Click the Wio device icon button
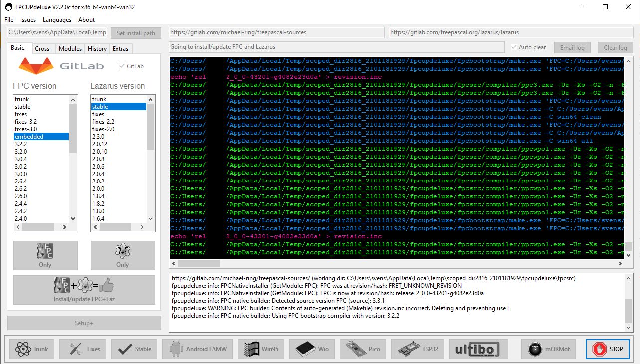640x364 pixels. (x=313, y=349)
